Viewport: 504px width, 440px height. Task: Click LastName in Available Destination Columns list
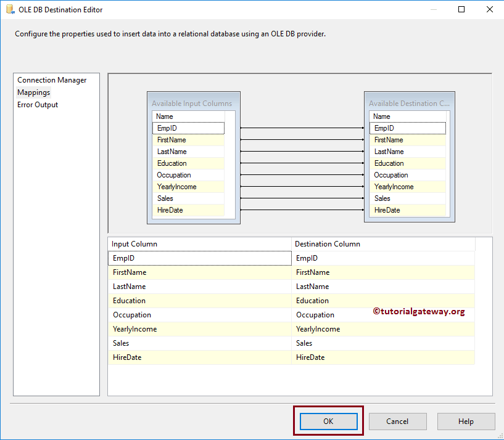[389, 152]
